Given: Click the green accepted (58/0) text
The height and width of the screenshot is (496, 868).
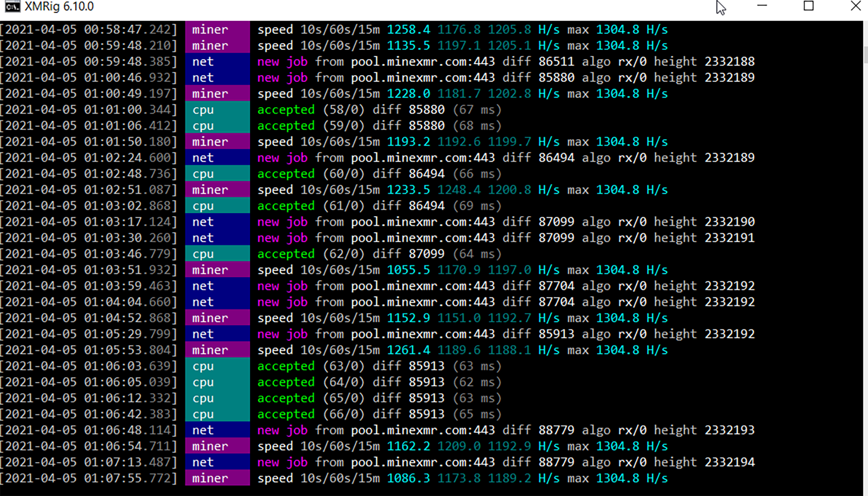Looking at the screenshot, I should tap(286, 110).
